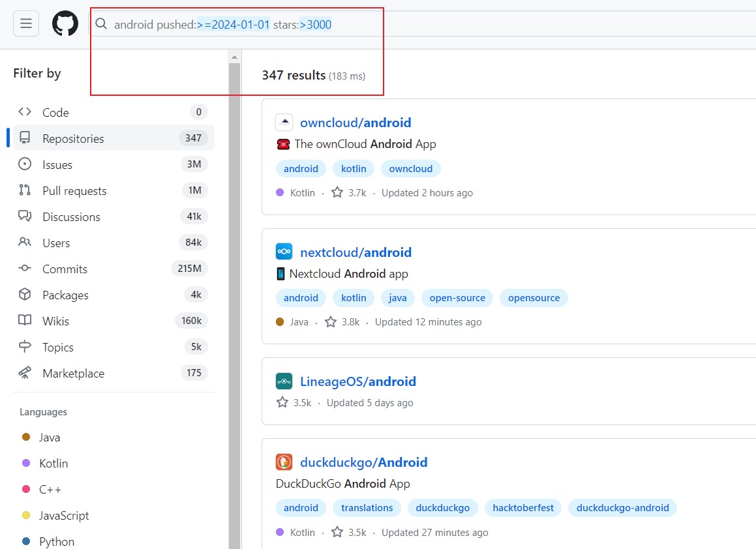Click the Discussions speech bubble icon
This screenshot has height=549, width=756.
point(25,215)
